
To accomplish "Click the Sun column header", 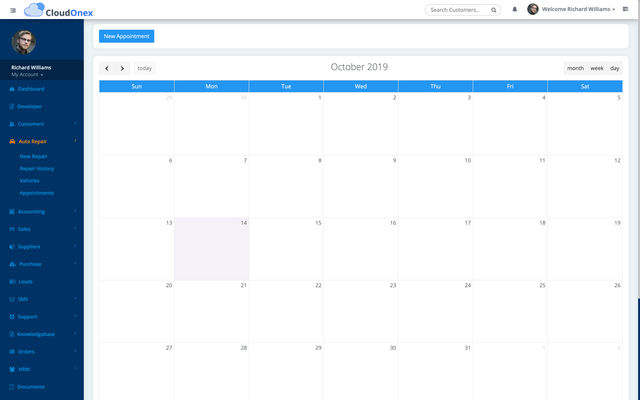I will tap(137, 86).
